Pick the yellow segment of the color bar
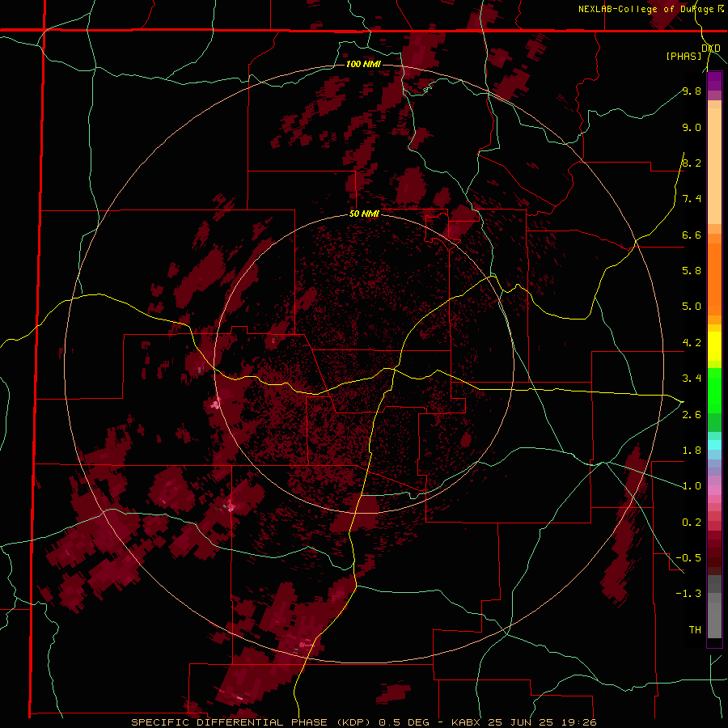Viewport: 728px width, 728px height. pos(714,346)
